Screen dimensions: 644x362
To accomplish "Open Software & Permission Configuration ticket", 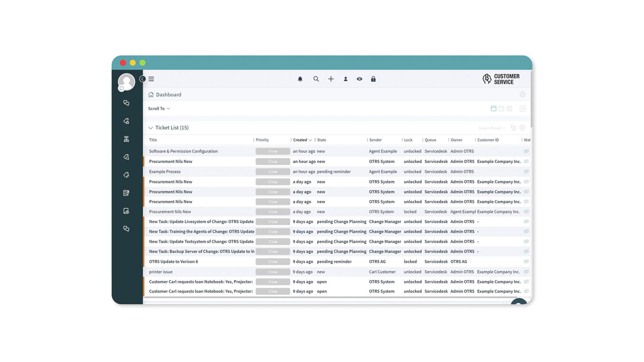I will click(183, 151).
